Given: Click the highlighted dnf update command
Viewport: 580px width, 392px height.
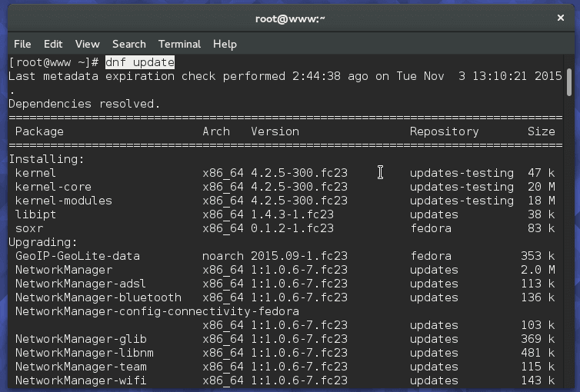Looking at the screenshot, I should 140,62.
